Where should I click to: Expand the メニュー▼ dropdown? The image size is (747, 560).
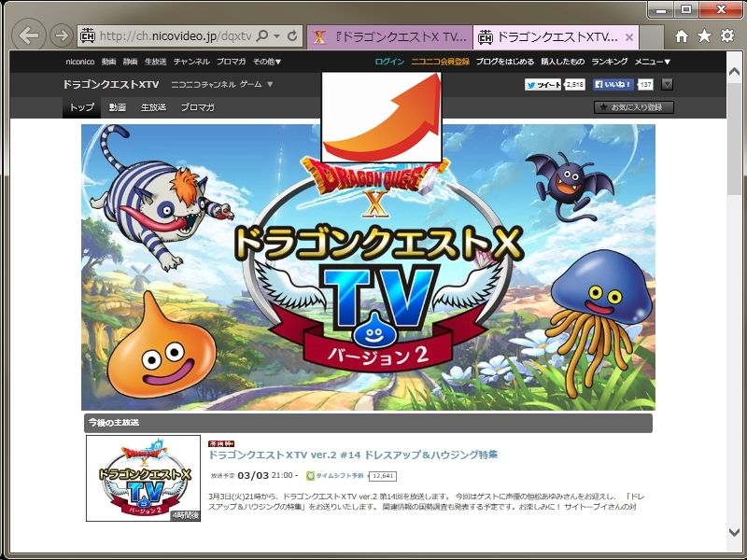652,62
